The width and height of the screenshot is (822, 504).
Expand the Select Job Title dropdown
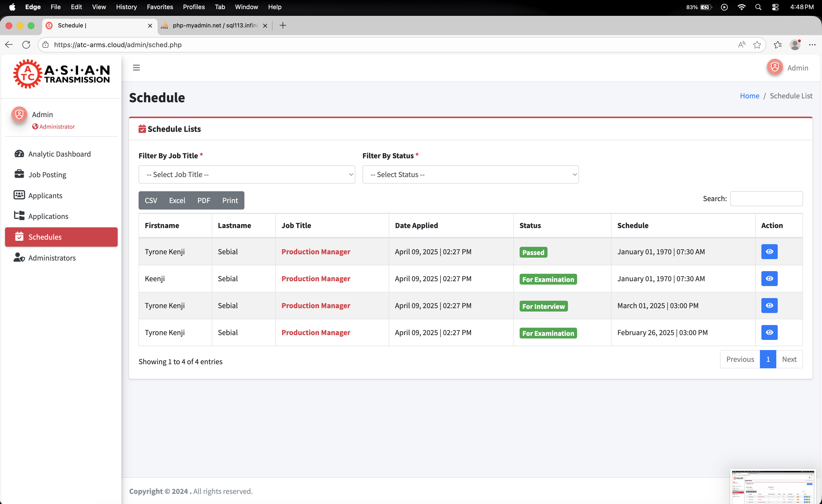pos(247,174)
